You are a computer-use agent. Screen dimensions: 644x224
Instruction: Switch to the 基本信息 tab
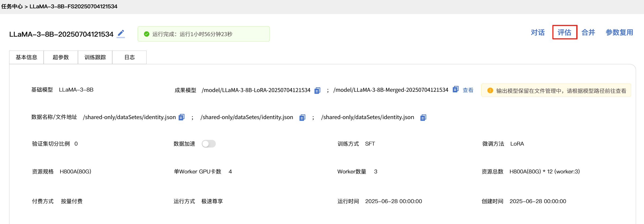click(x=27, y=57)
